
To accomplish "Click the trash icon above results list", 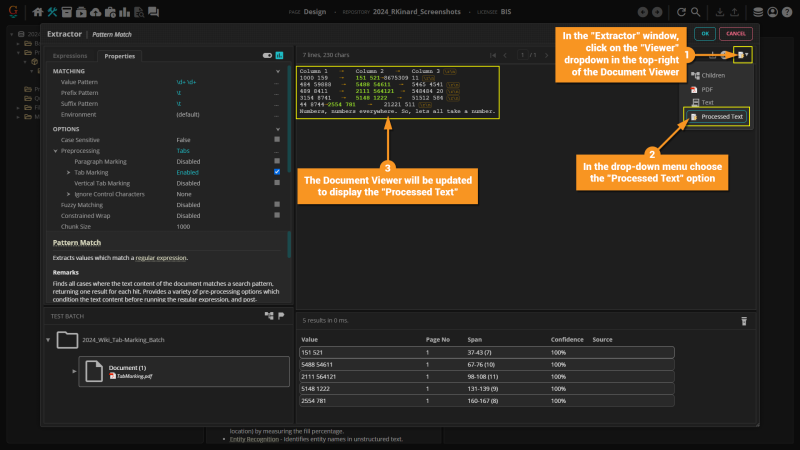I will 743,321.
